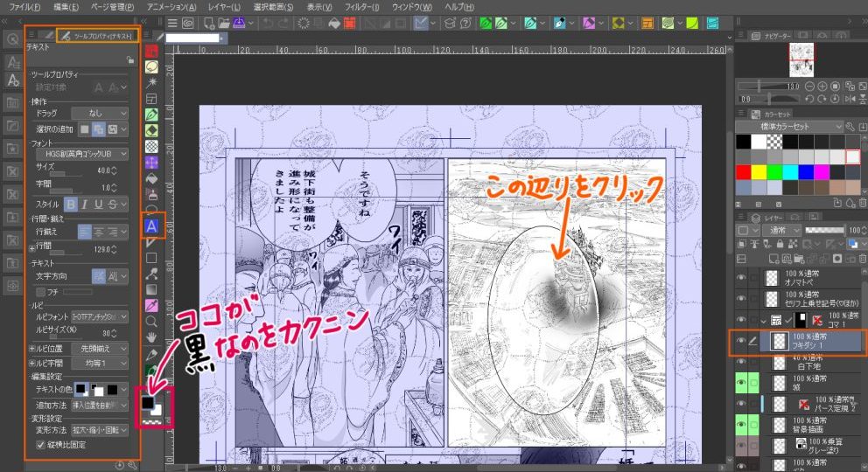
Task: Select center text alignment button
Action: pos(98,233)
